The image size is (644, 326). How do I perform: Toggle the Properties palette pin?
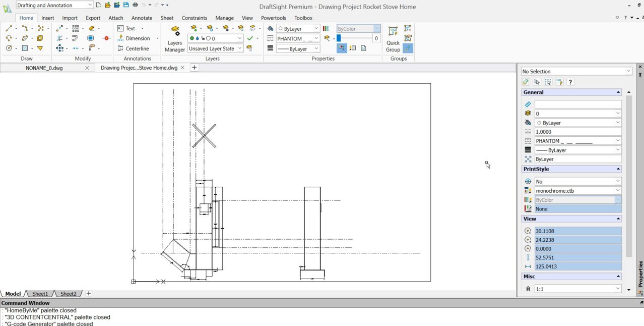coord(640,75)
